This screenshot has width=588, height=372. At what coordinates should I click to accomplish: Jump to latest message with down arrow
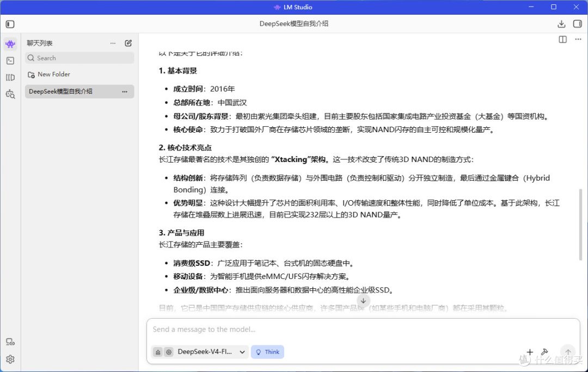(363, 300)
